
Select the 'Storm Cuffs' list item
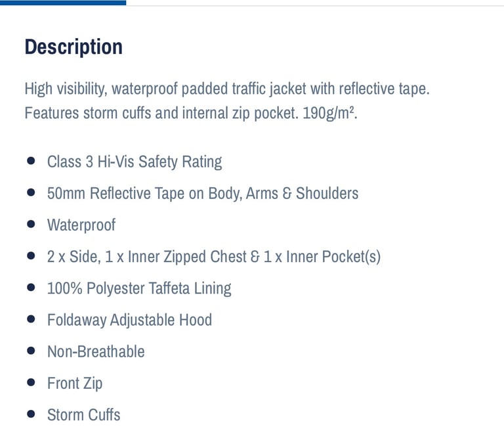83,414
